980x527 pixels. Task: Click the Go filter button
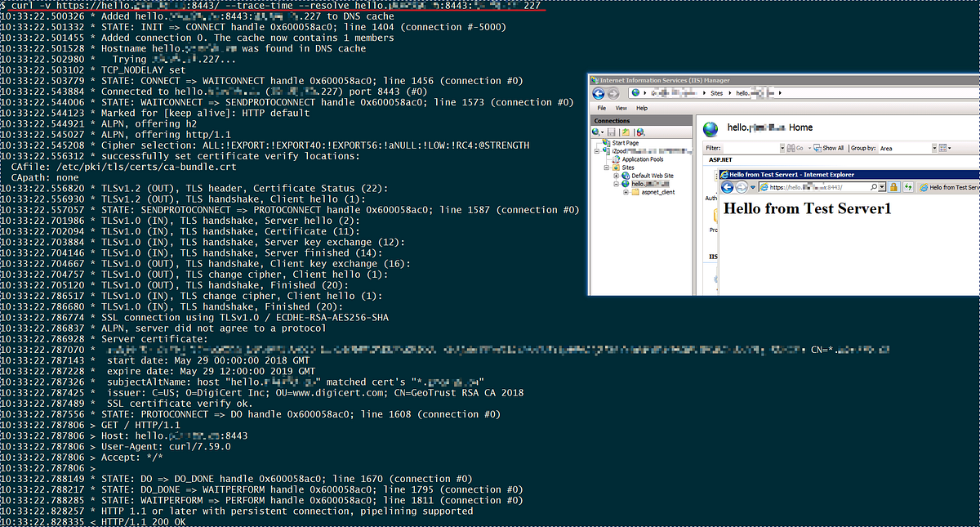coord(795,148)
